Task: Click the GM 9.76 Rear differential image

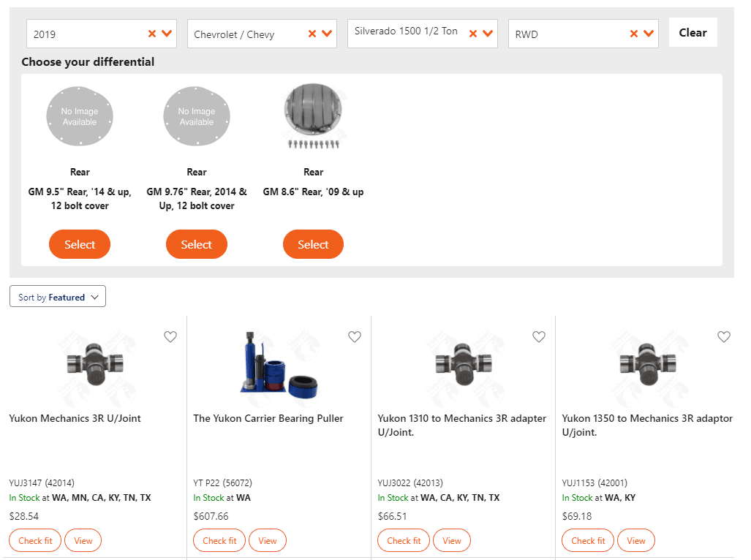Action: (196, 116)
